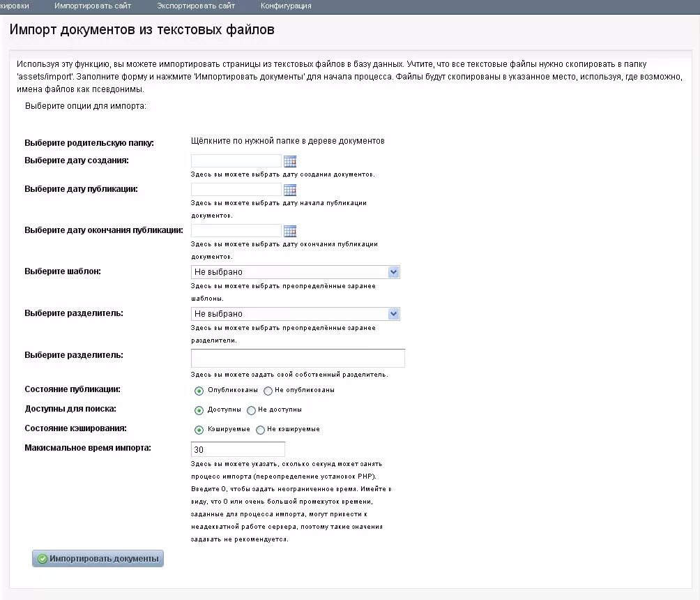The height and width of the screenshot is (600, 700).
Task: Click the maximum import time field
Action: 238,449
